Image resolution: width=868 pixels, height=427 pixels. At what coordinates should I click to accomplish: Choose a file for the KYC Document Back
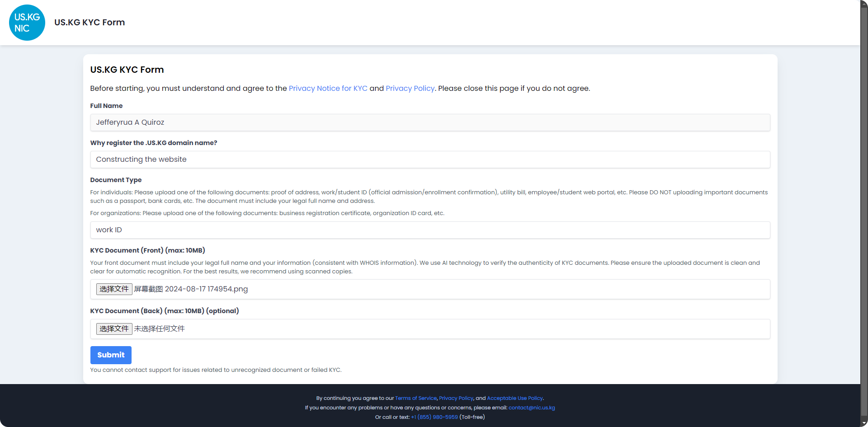click(114, 329)
